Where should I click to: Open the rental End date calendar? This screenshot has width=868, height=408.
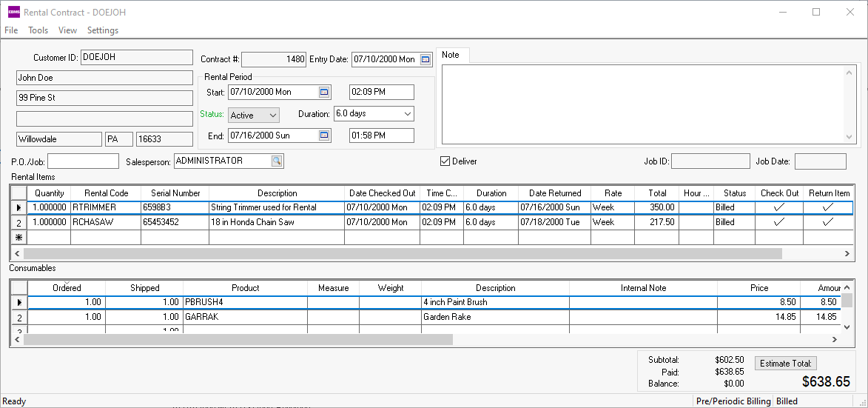click(324, 136)
